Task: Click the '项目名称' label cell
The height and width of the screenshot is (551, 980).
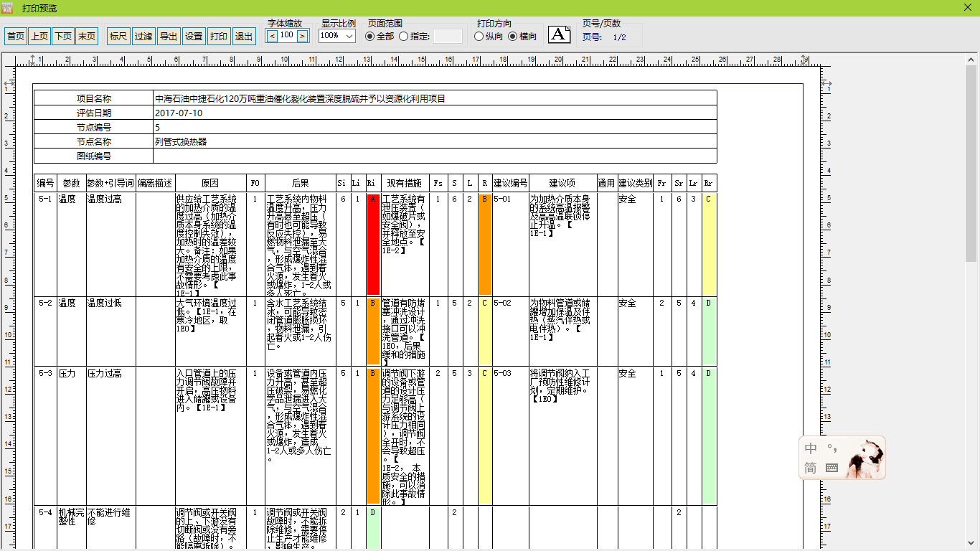Action: coord(93,98)
